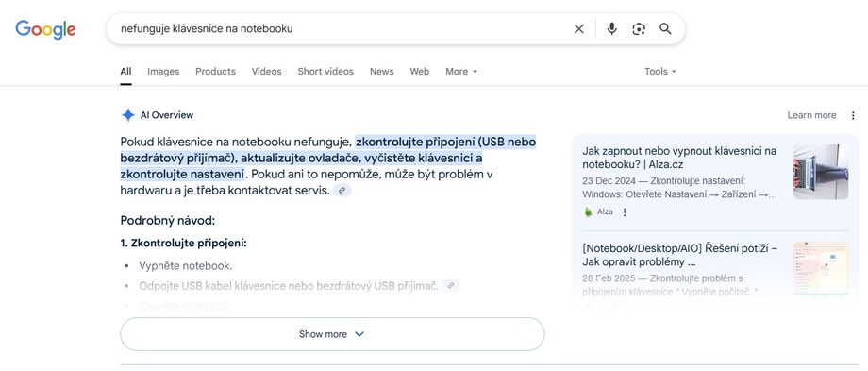Image resolution: width=868 pixels, height=371 pixels.
Task: Click the 'Podrobný návod:' heading
Action: pos(168,221)
